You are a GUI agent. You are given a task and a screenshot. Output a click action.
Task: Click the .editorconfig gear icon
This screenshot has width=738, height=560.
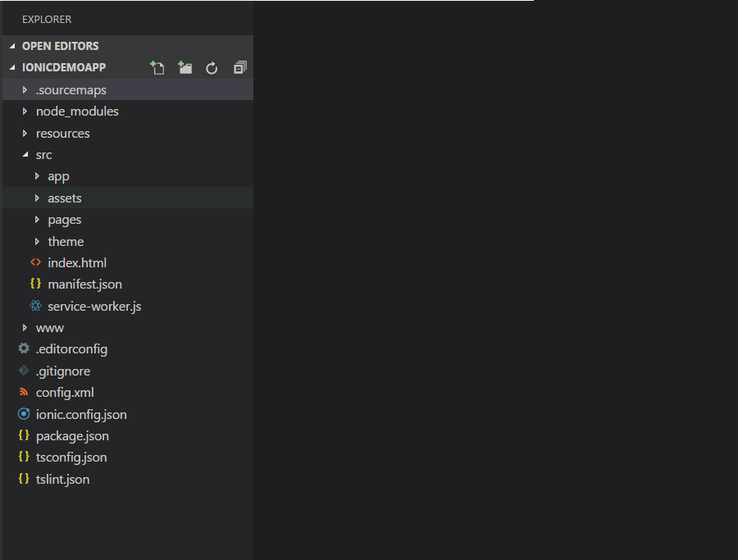(x=24, y=348)
